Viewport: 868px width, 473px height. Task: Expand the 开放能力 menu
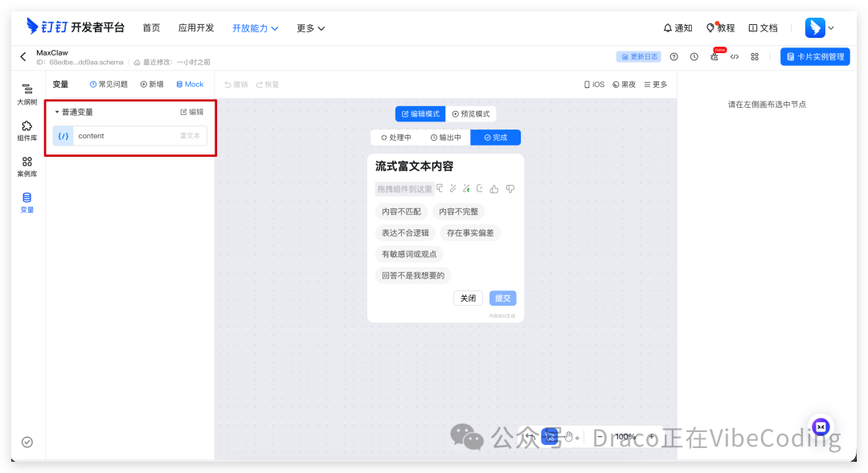click(x=256, y=27)
